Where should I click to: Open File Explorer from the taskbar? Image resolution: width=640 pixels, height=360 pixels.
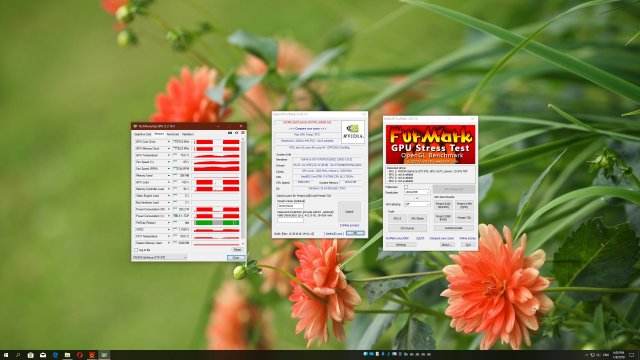(x=67, y=355)
